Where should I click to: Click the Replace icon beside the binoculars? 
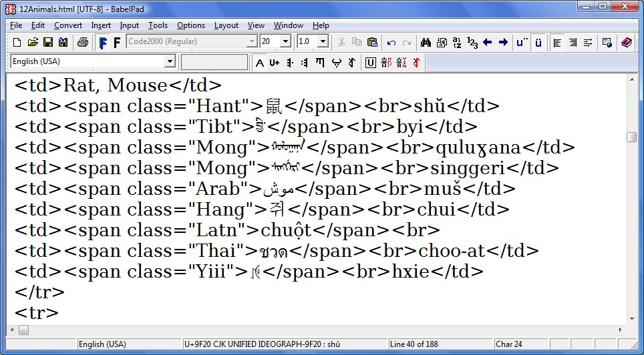click(x=442, y=42)
